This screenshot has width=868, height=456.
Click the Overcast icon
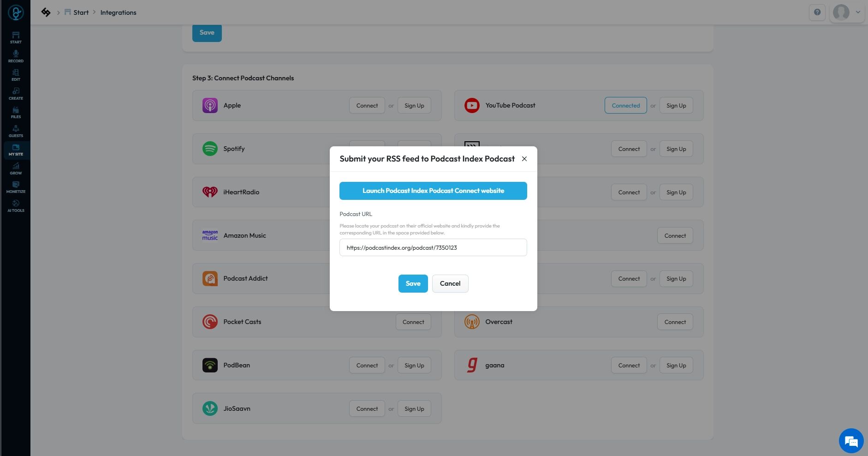472,322
